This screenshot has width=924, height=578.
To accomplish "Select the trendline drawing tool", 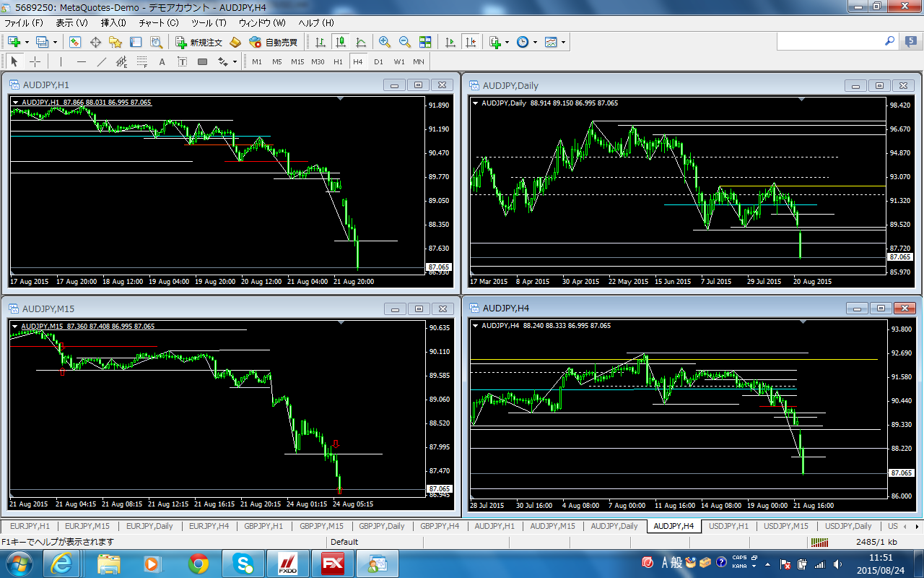I will click(102, 62).
